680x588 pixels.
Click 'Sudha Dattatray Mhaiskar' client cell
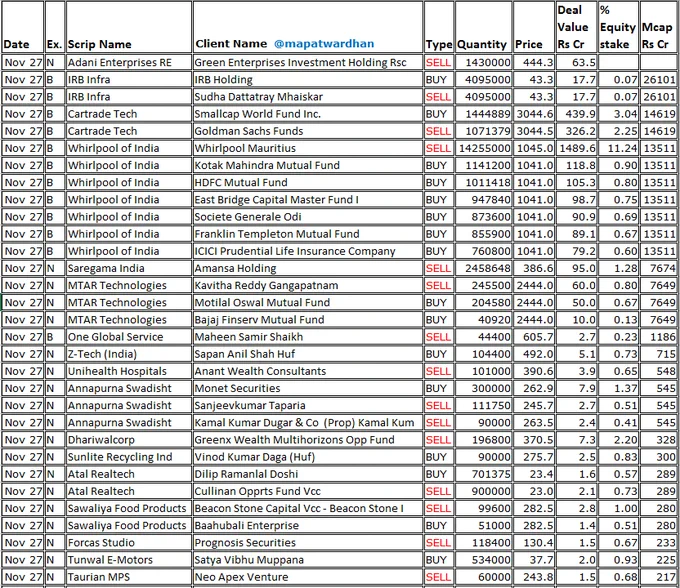(x=308, y=97)
